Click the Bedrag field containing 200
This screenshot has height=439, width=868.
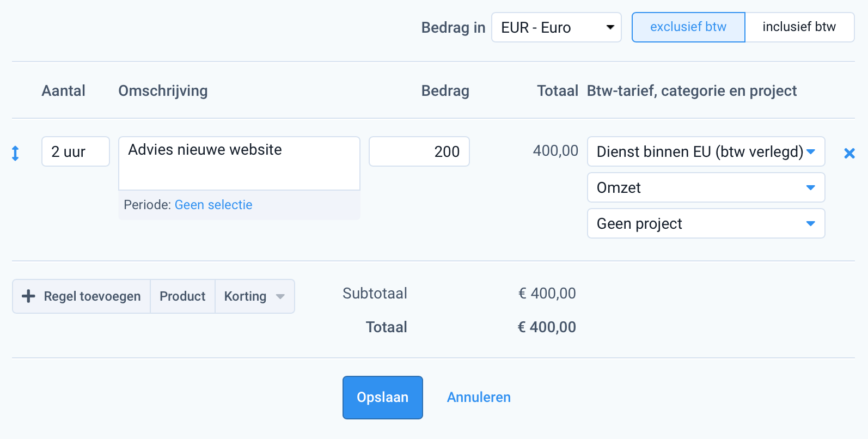pyautogui.click(x=419, y=151)
